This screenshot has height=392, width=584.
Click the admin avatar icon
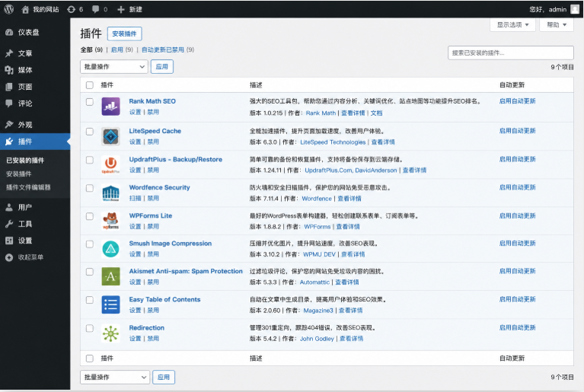point(575,10)
